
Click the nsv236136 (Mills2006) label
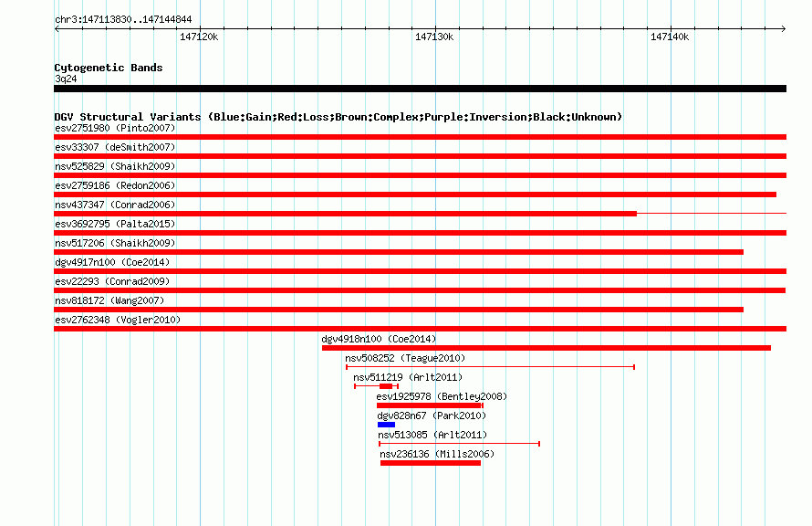coord(437,454)
